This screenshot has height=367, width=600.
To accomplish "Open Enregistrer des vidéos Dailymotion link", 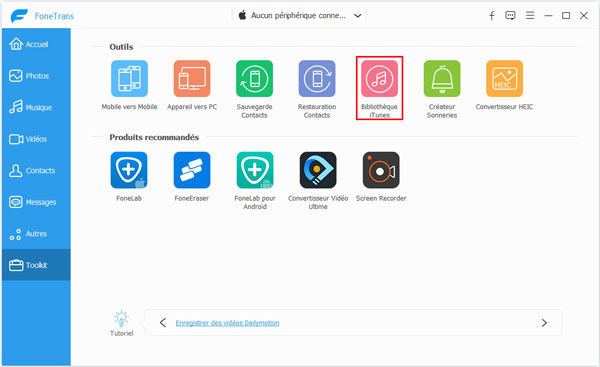I will 227,323.
